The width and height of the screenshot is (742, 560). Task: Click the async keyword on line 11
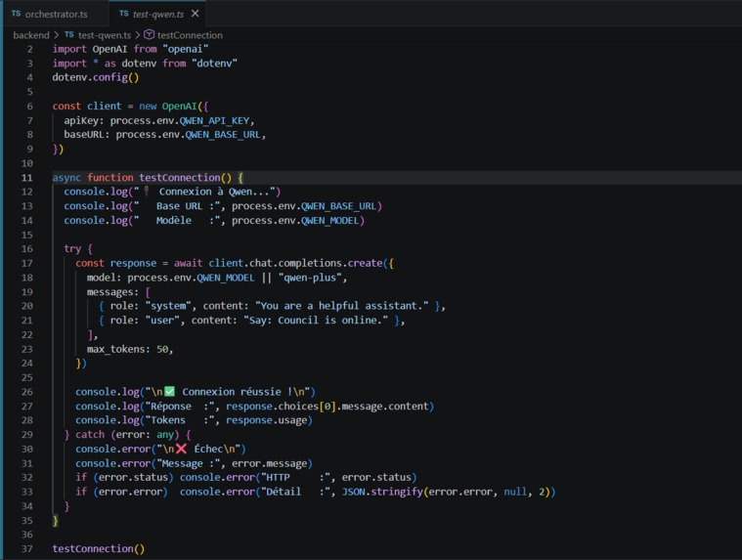tap(66, 178)
